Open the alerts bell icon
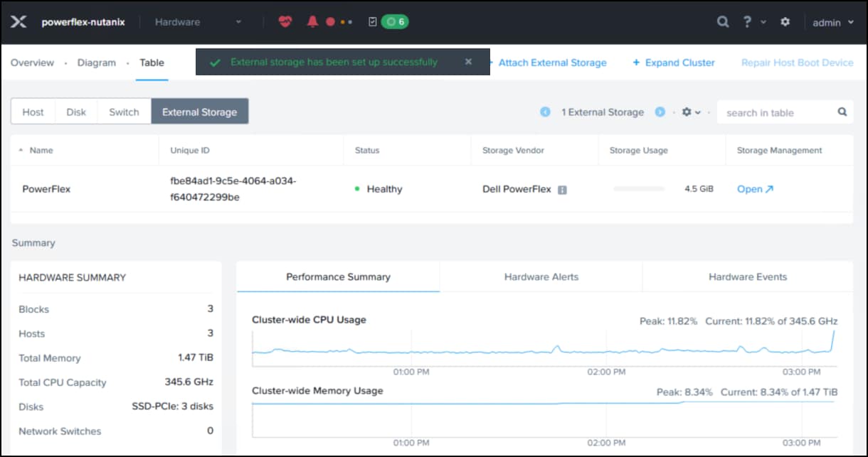The width and height of the screenshot is (868, 457). tap(312, 22)
